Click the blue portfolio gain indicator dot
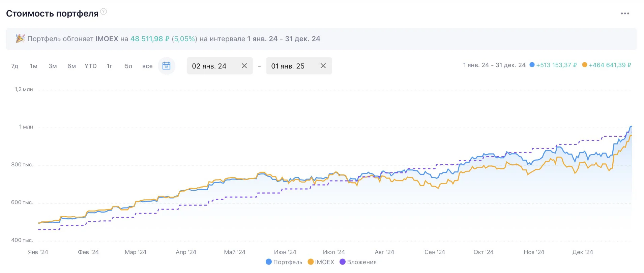 [x=532, y=65]
